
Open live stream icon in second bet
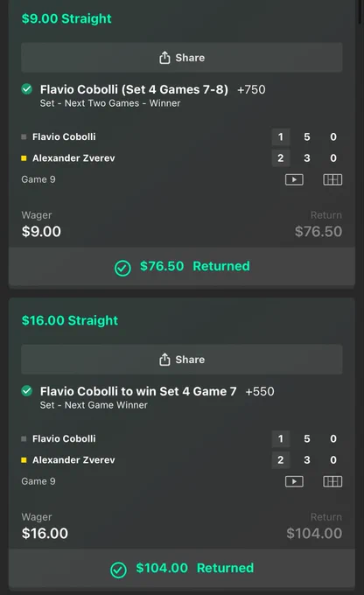click(x=294, y=481)
